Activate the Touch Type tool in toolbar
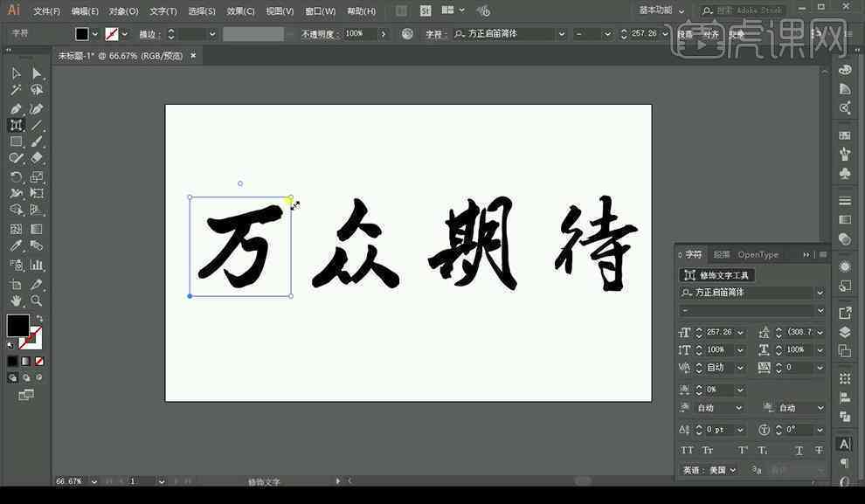The height and width of the screenshot is (504, 865). pyautogui.click(x=16, y=125)
